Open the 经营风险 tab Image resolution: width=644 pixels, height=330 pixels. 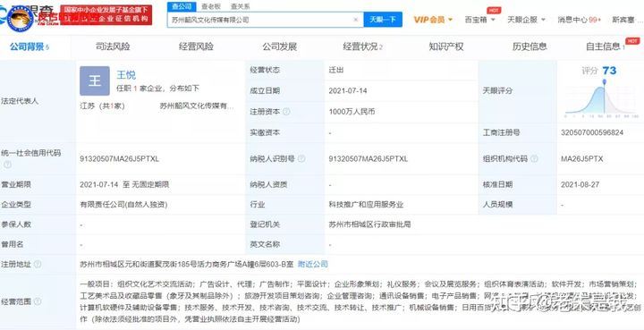196,47
